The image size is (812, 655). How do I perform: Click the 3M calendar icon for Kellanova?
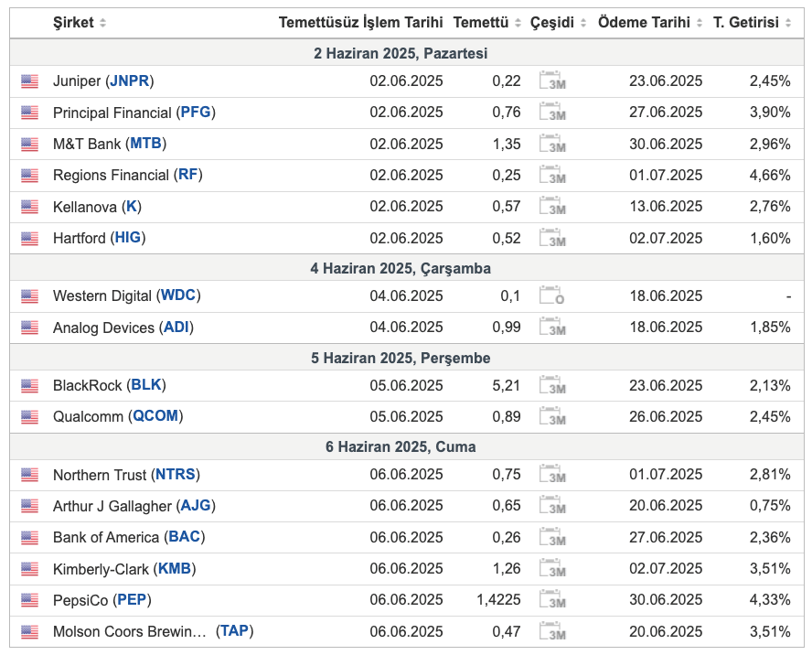coord(552,206)
